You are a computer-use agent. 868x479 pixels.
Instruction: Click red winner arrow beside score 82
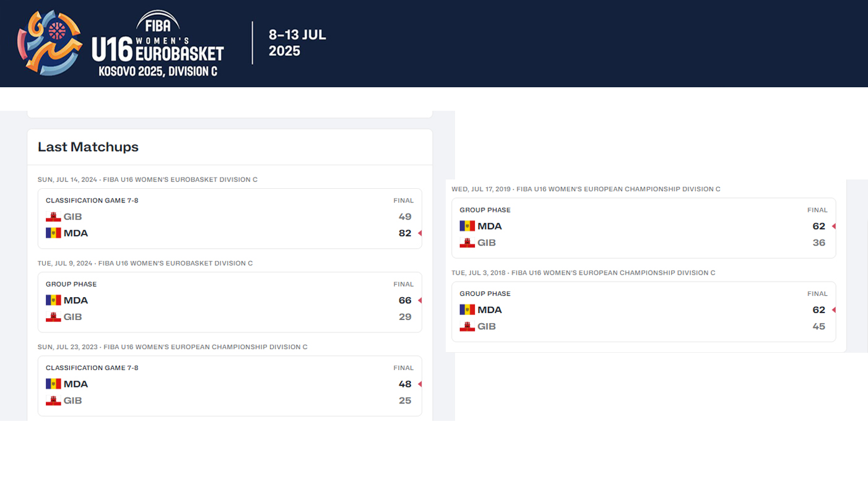(420, 233)
